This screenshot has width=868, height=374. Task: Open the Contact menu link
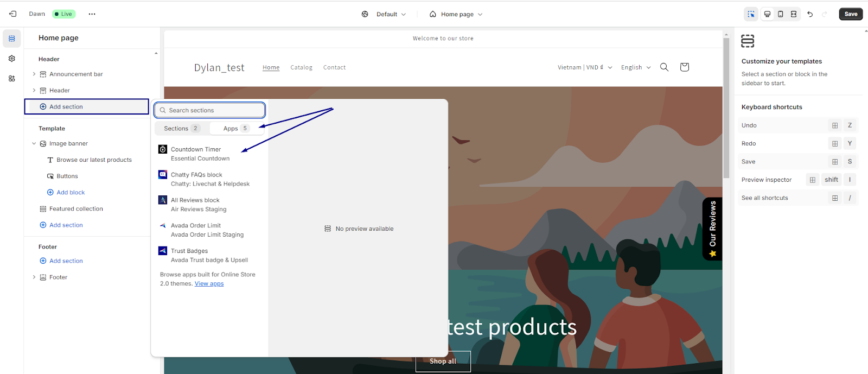[335, 67]
